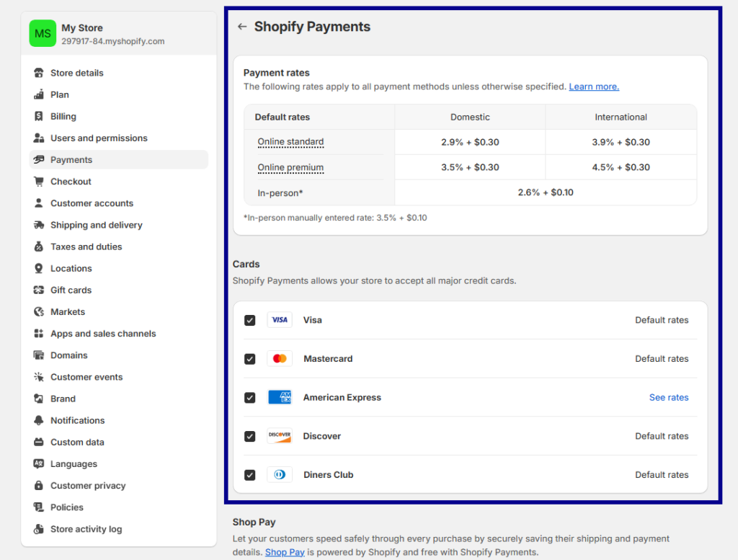The width and height of the screenshot is (738, 560).
Task: Click the 3.9% + $0.30 international rate
Action: pos(621,142)
